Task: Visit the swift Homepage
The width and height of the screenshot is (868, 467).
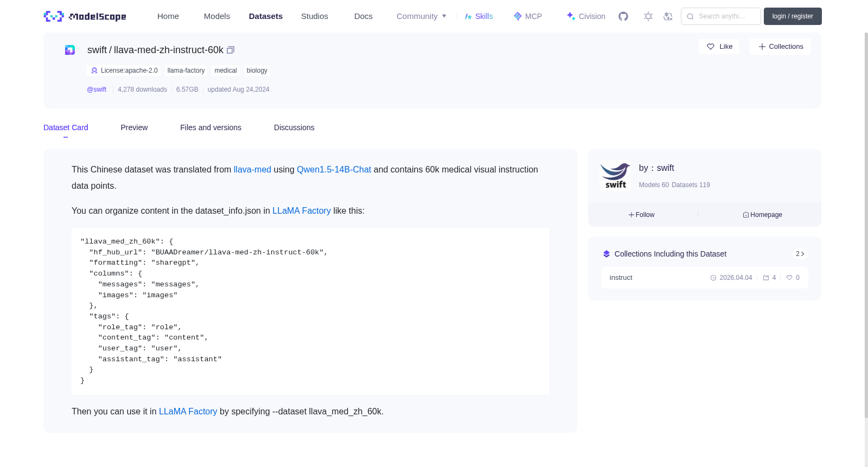Action: [763, 215]
